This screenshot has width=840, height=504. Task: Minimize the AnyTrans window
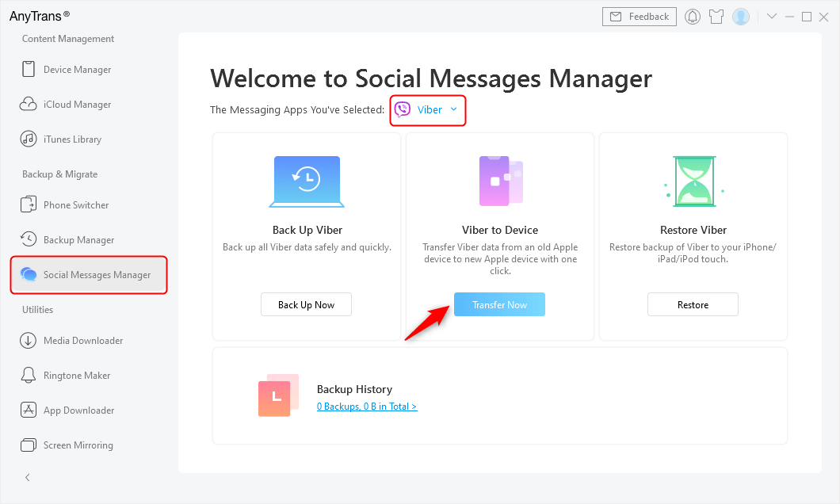pyautogui.click(x=789, y=17)
